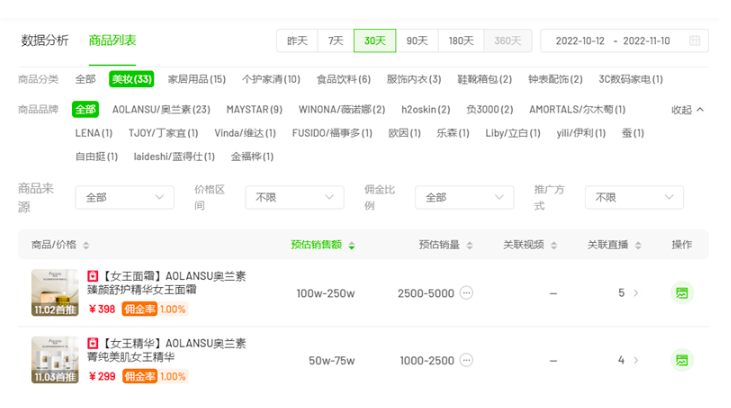Sort by 关联直播 column arrow
The width and height of the screenshot is (731, 408).
(636, 245)
